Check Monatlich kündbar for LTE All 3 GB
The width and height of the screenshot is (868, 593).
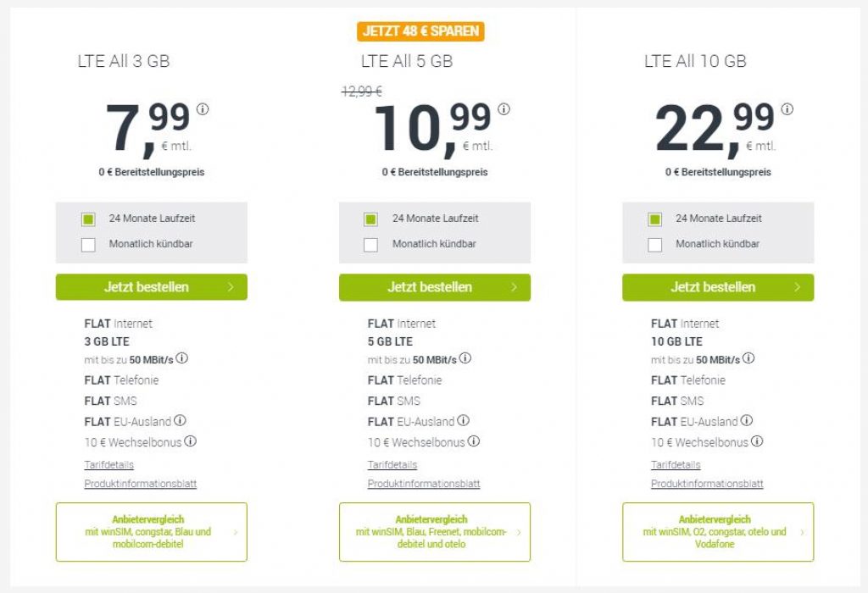(88, 245)
